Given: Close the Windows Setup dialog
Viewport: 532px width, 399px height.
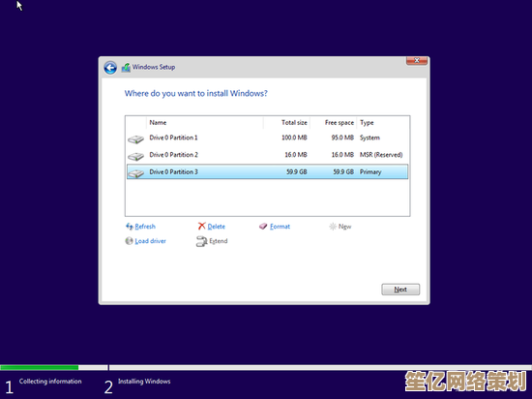Looking at the screenshot, I should 417,60.
